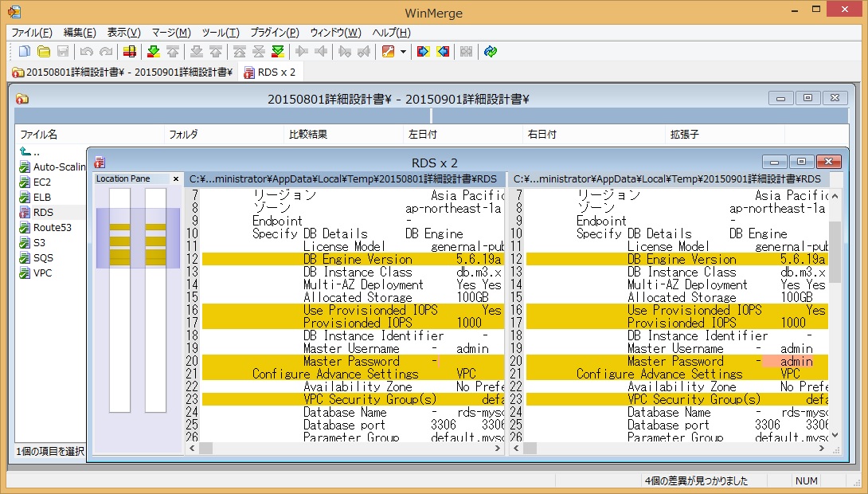Go to first difference icon
Image resolution: width=868 pixels, height=494 pixels.
[x=240, y=52]
